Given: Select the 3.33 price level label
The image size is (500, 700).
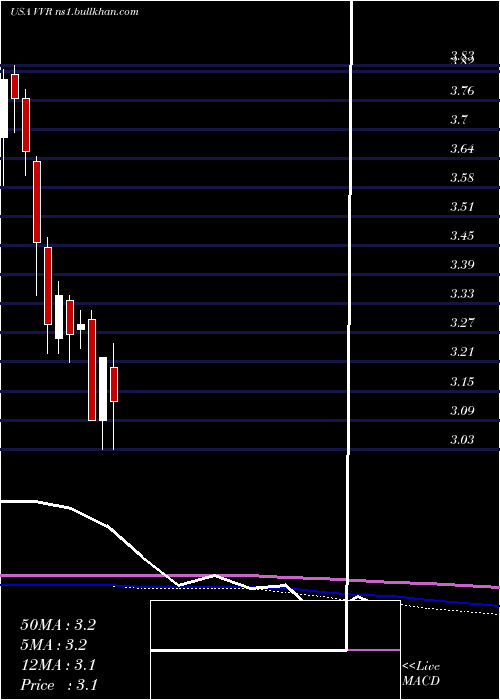Looking at the screenshot, I should (462, 294).
